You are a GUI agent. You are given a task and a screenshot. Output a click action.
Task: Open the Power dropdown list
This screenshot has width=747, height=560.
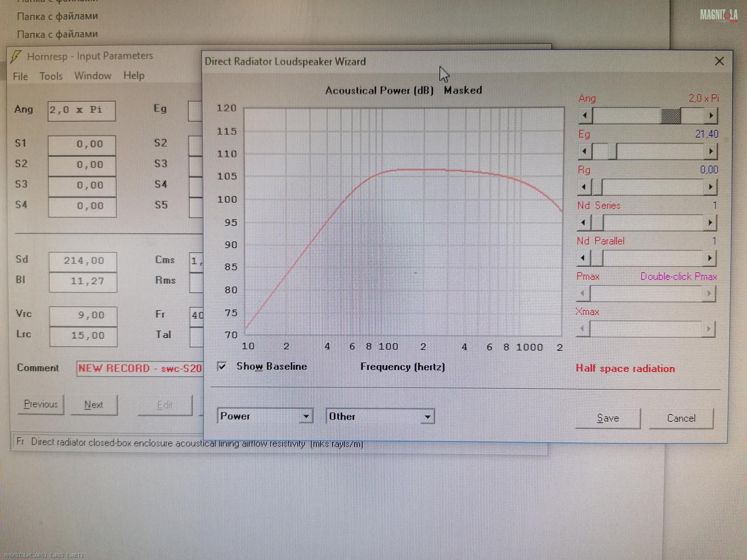pyautogui.click(x=306, y=416)
